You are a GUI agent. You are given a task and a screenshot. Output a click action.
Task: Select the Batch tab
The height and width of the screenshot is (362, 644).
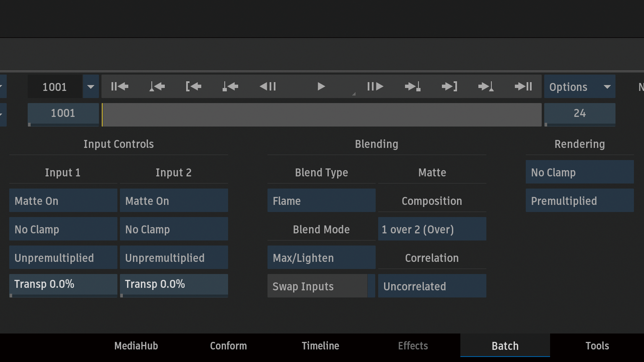(x=505, y=346)
